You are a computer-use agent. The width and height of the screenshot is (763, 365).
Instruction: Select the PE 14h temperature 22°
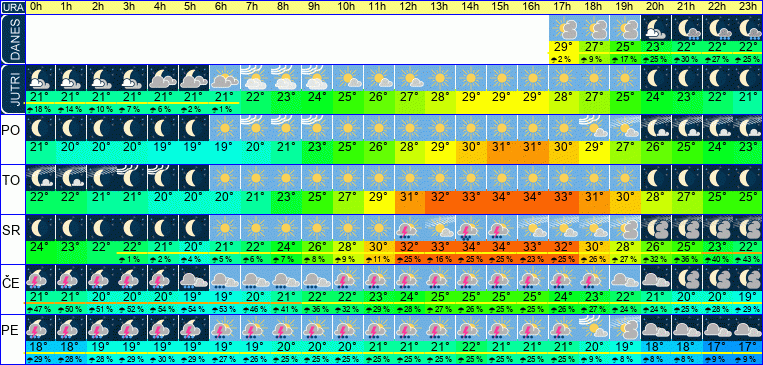(x=471, y=346)
